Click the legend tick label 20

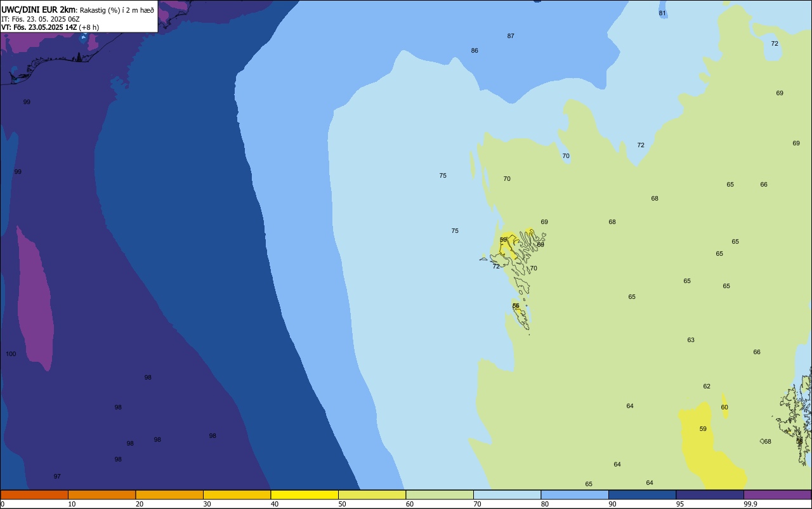tap(140, 504)
